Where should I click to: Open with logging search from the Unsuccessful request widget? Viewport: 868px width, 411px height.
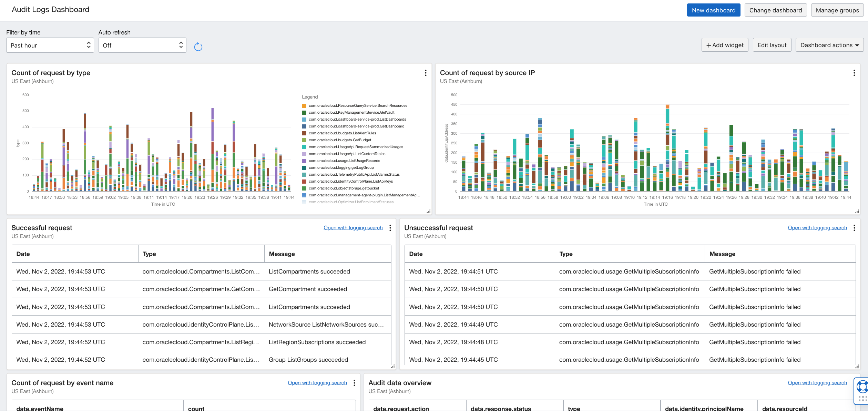tap(817, 228)
